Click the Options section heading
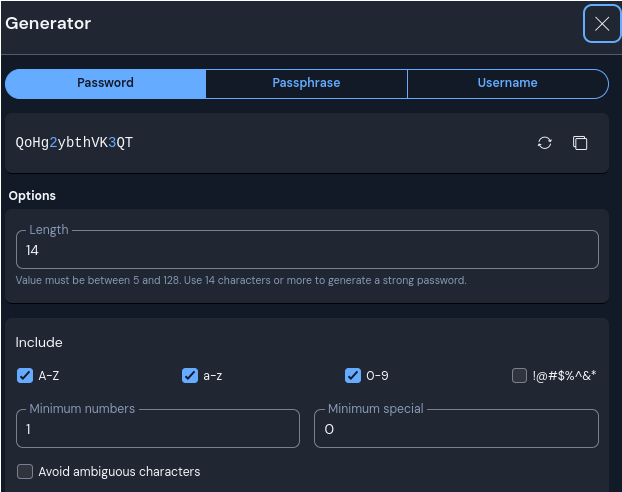The width and height of the screenshot is (622, 492). (32, 196)
